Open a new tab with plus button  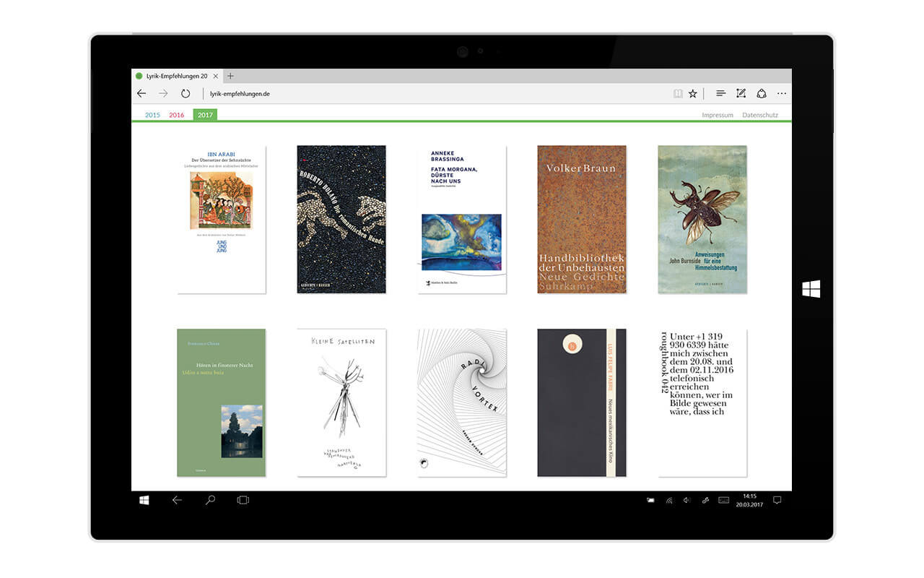pos(230,76)
